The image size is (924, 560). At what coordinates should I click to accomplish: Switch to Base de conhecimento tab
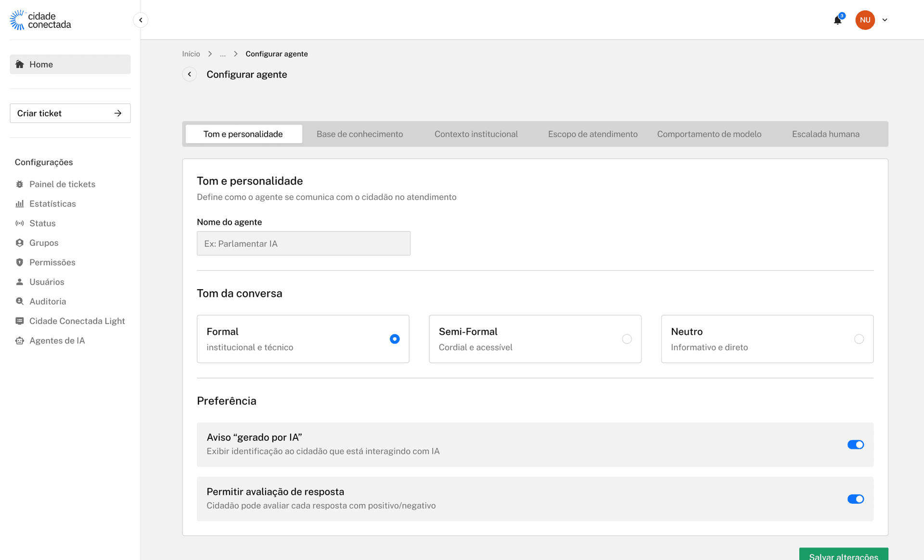pyautogui.click(x=360, y=134)
